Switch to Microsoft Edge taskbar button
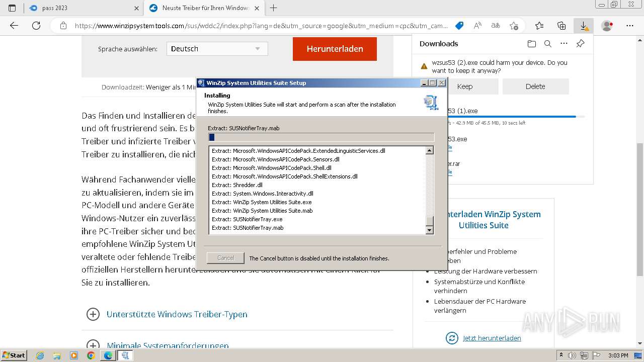Screen dimensions: 644x362 (108, 355)
